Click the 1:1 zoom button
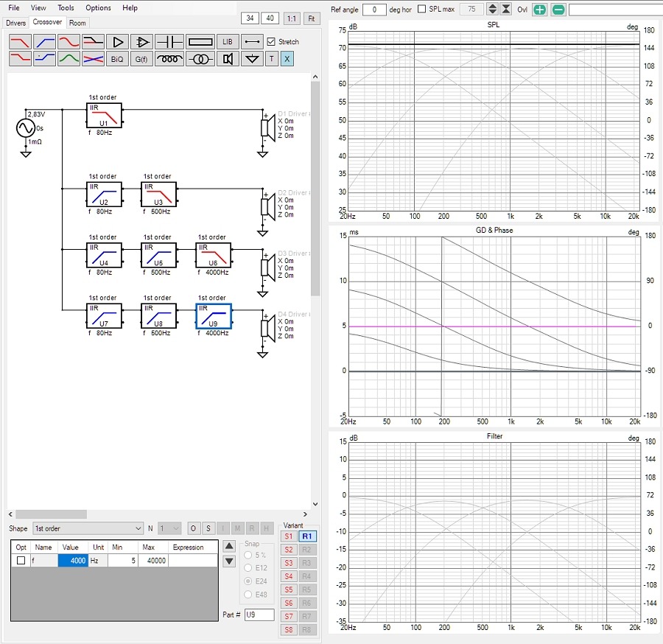Viewport: 663px width, 644px height. tap(291, 18)
